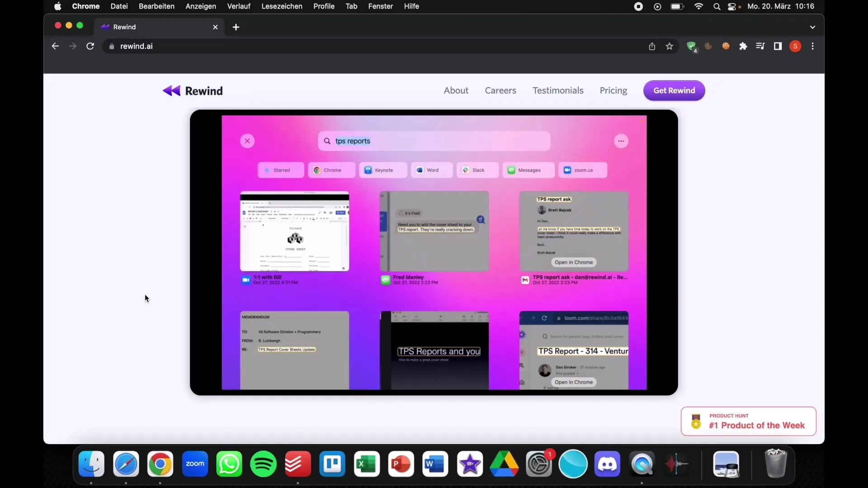Open the About page
The image size is (868, 488).
click(x=456, y=90)
